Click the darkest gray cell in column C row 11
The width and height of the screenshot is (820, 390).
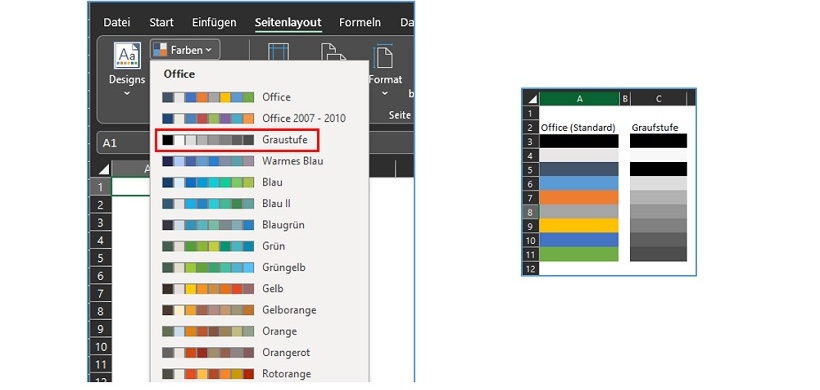[x=658, y=254]
